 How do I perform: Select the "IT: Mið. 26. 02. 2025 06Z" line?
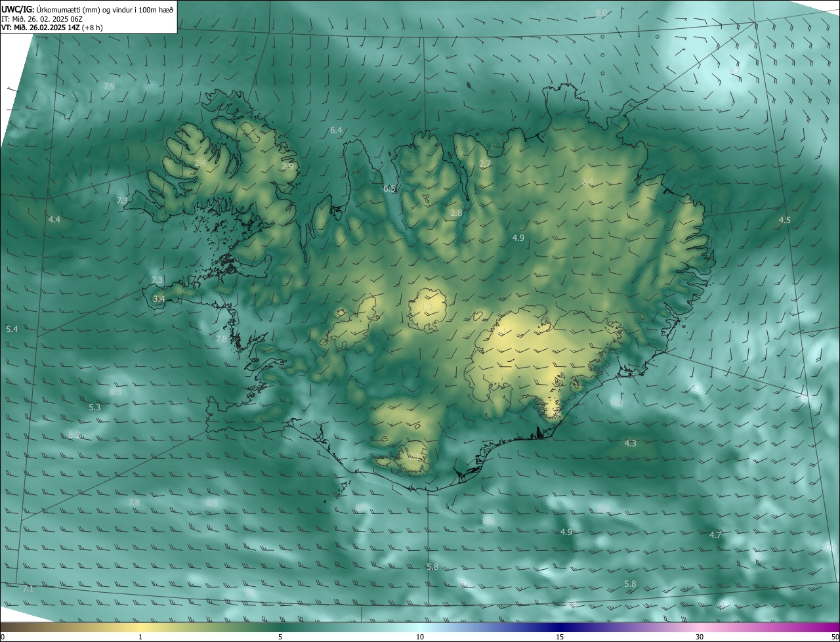tap(42, 19)
